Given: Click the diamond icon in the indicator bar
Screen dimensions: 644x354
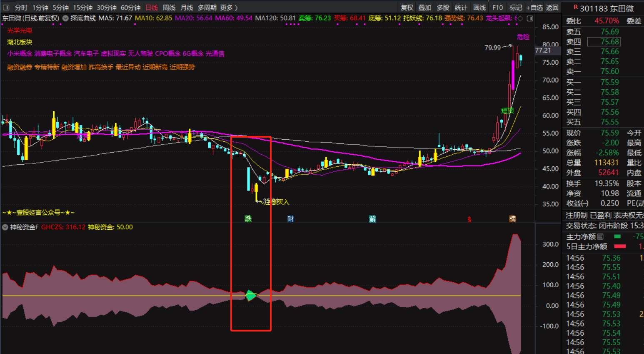Looking at the screenshot, I should coord(520,18).
